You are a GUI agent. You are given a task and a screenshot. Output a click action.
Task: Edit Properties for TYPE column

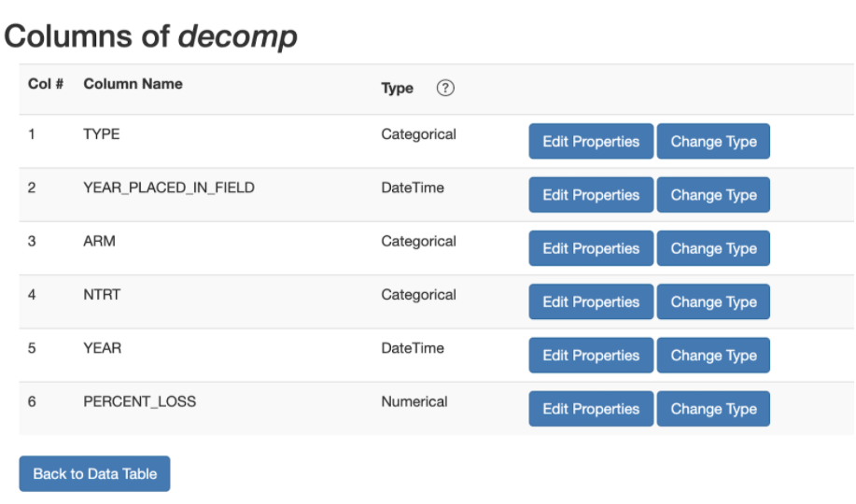591,142
